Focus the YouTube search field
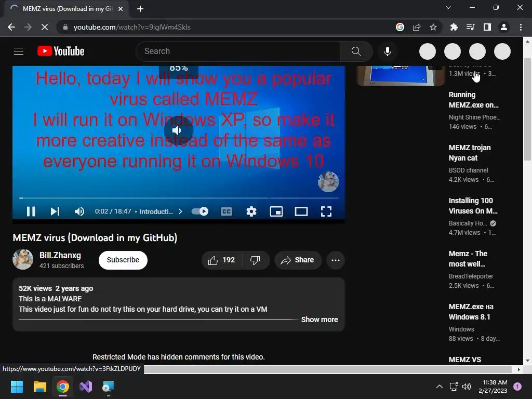This screenshot has height=399, width=532. pyautogui.click(x=237, y=51)
